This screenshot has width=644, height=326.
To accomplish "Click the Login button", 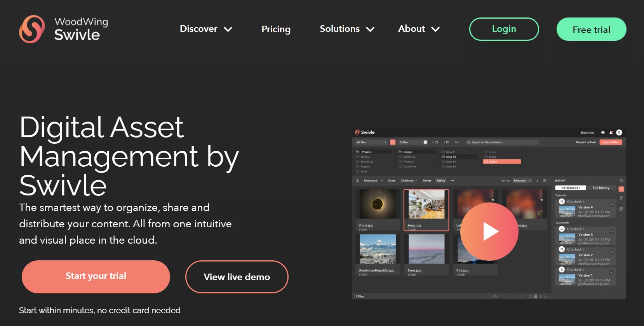I will [504, 29].
